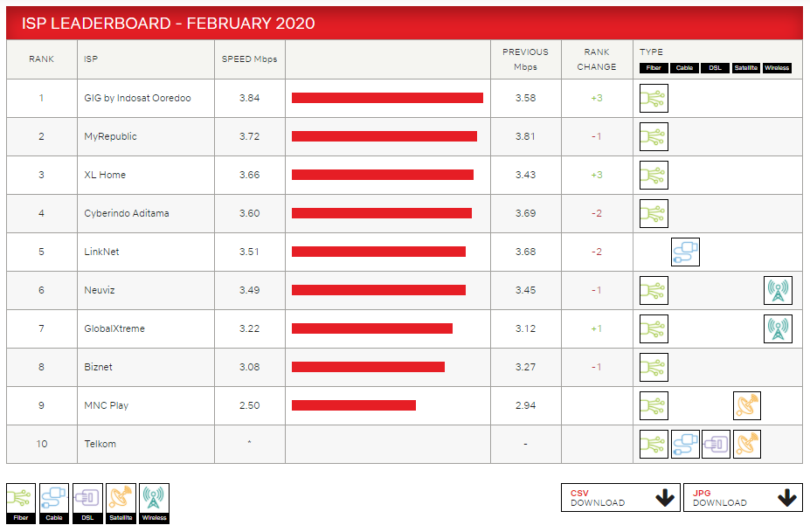Click the GlobalXtreme ISP name

(114, 328)
